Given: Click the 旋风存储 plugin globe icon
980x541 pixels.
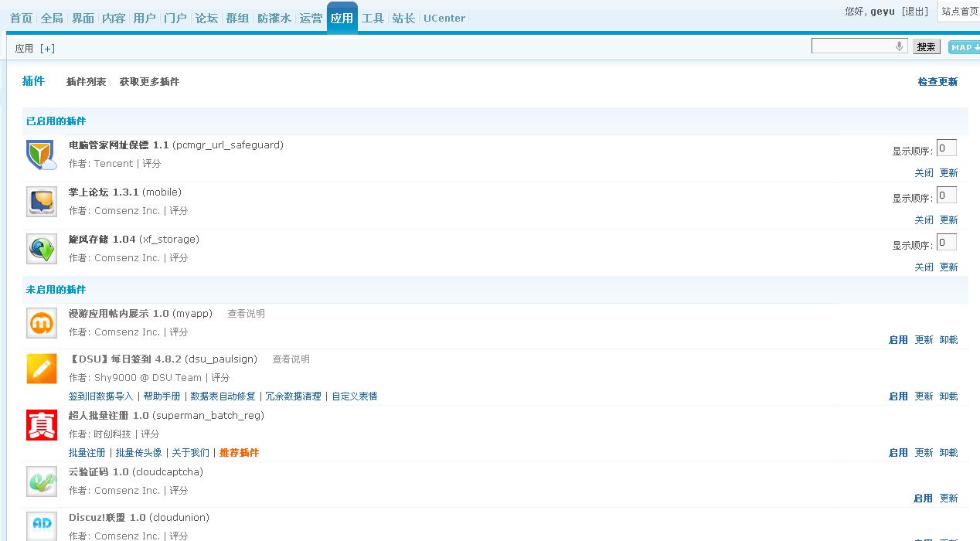Looking at the screenshot, I should [x=42, y=249].
